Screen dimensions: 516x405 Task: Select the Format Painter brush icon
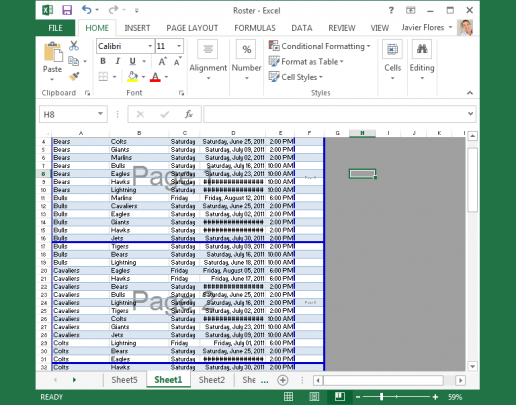tap(74, 77)
